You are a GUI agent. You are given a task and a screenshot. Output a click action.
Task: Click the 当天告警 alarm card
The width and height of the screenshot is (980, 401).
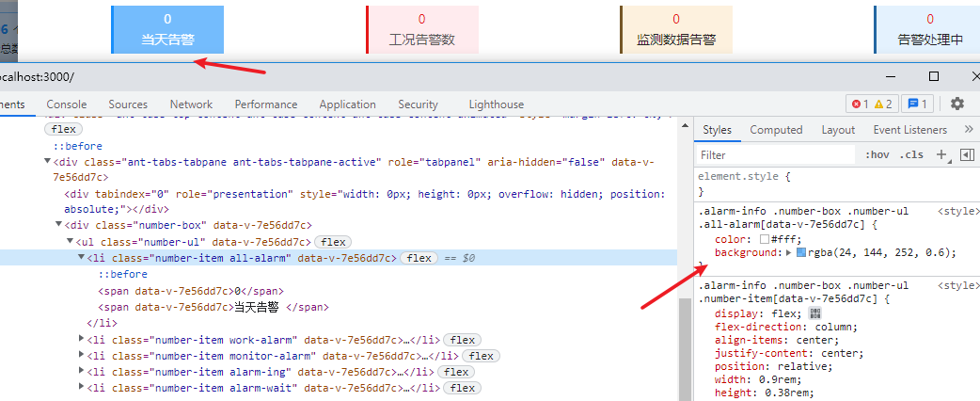tap(167, 29)
